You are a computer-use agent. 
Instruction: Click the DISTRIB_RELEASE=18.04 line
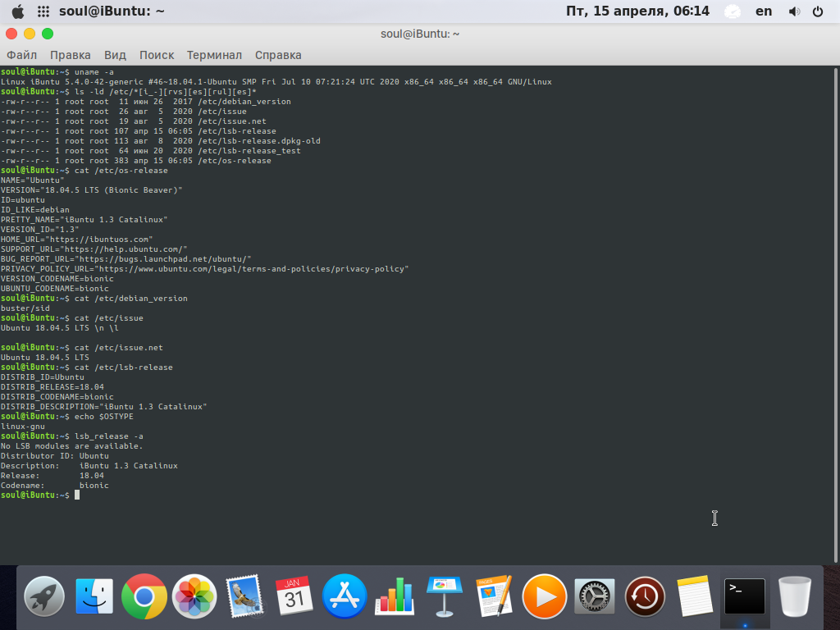52,387
